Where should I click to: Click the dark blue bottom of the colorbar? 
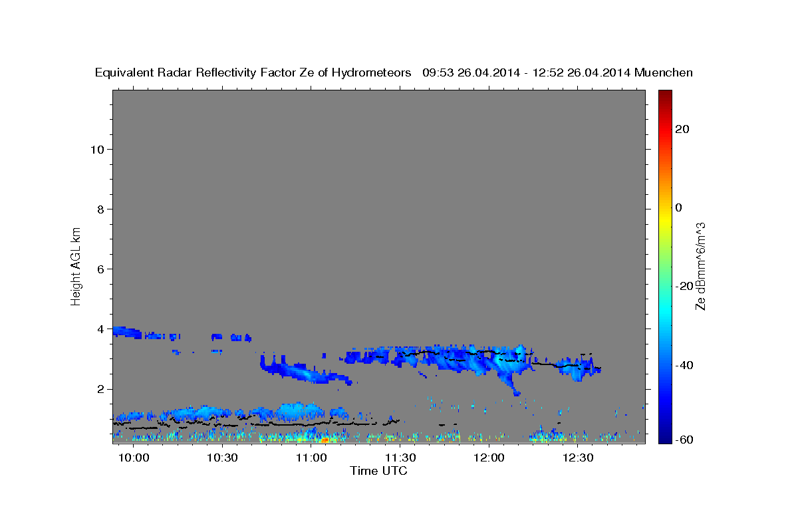[x=664, y=436]
